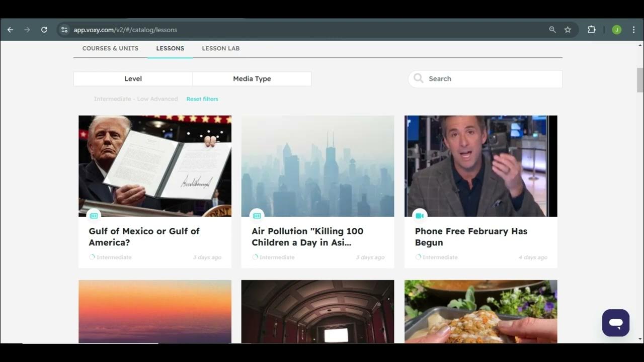Open the sunset sky lesson thumbnail

point(155,312)
